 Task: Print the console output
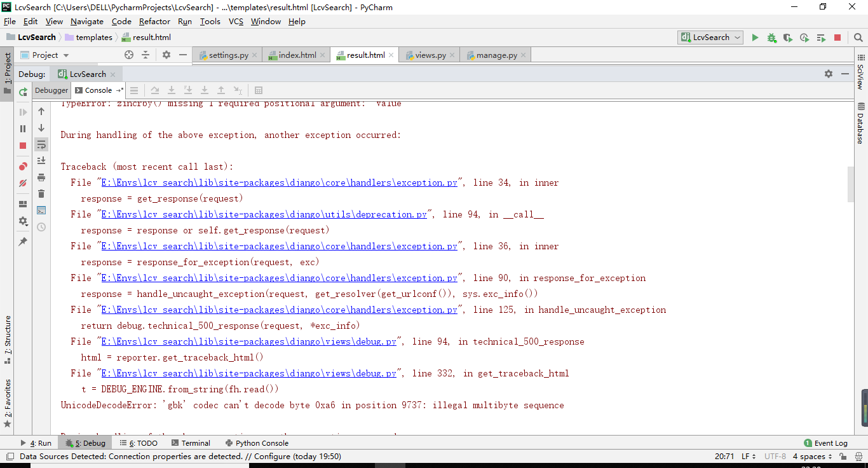coord(41,177)
